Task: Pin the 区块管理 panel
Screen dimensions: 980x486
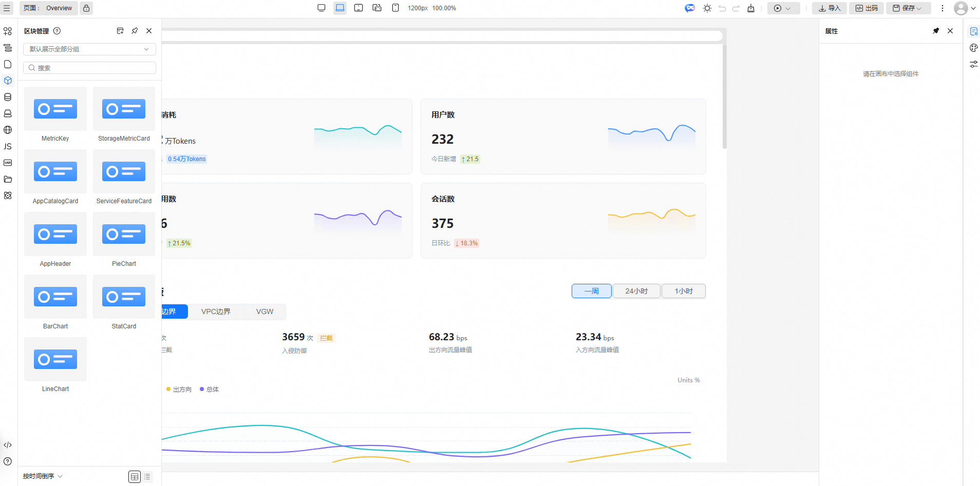Action: click(x=135, y=31)
